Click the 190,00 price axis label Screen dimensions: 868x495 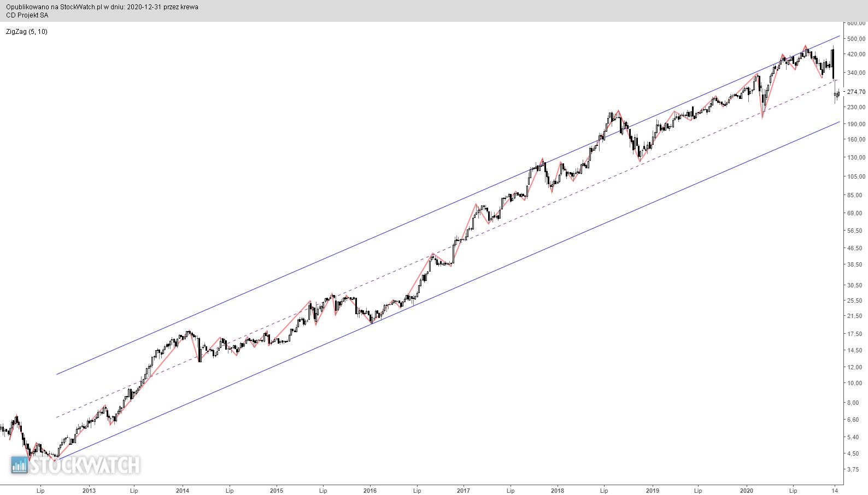coord(856,124)
